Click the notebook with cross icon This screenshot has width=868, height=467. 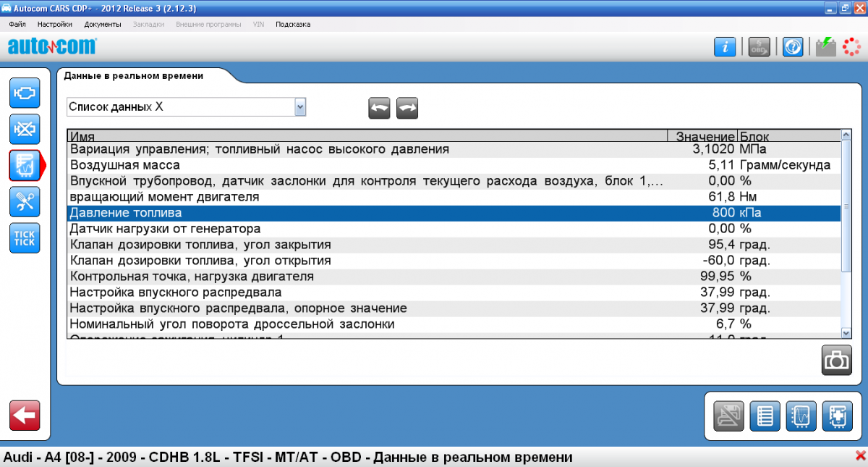837,416
